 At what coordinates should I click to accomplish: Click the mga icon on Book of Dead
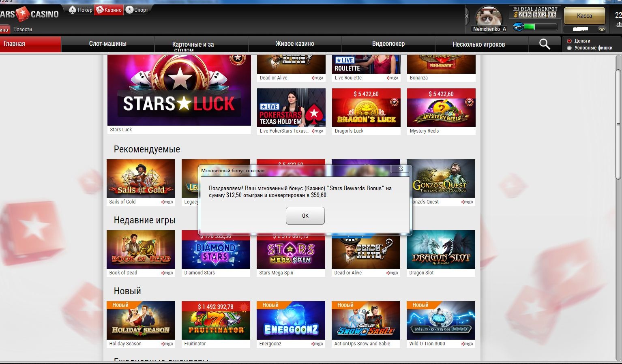(x=167, y=273)
